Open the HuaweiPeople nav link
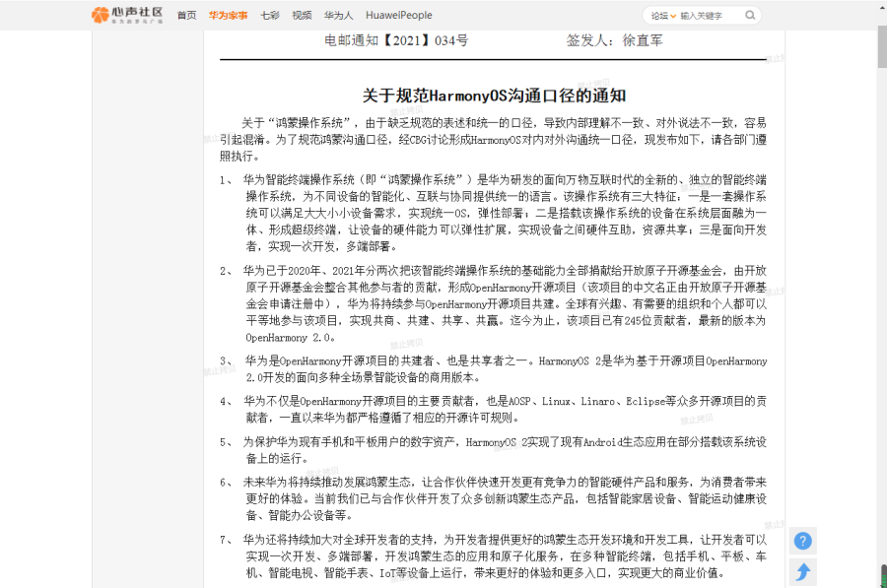The image size is (887, 588). coord(398,16)
